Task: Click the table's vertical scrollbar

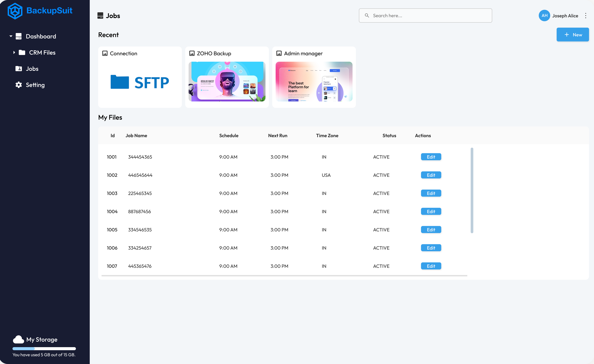Action: (472, 190)
